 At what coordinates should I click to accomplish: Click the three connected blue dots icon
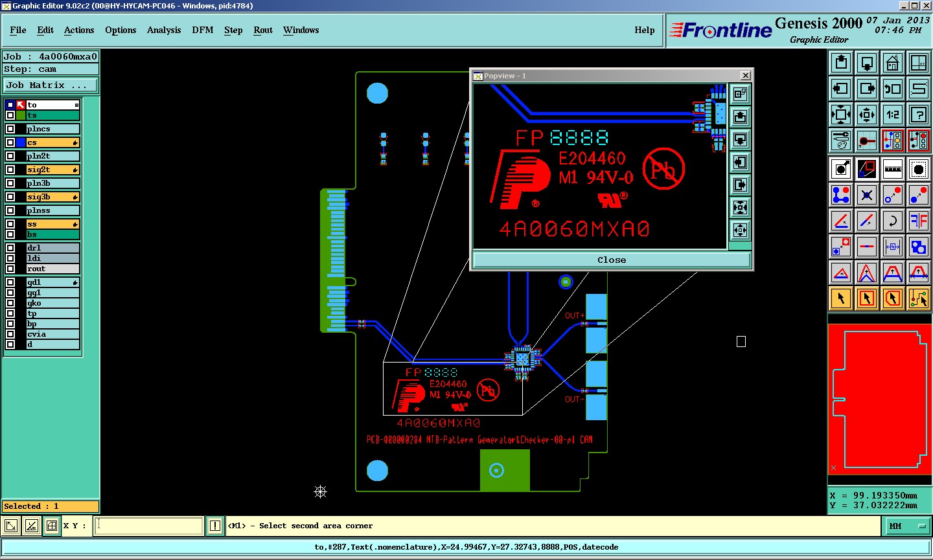coord(841,195)
